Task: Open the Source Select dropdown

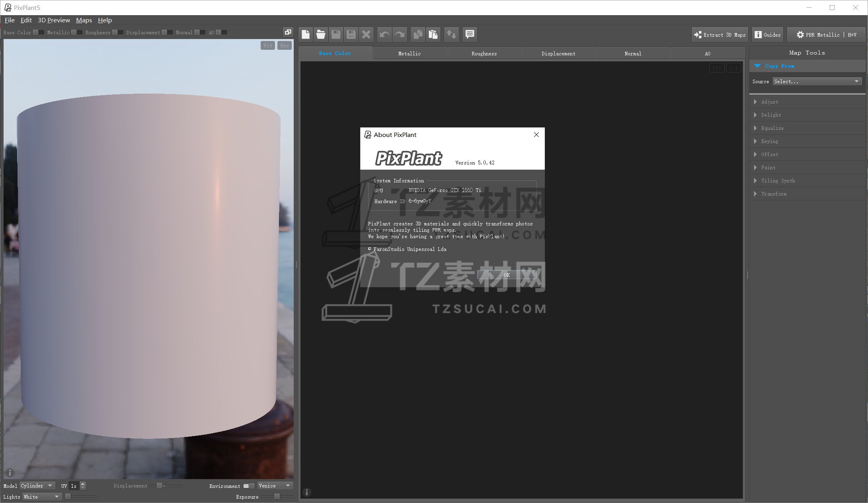Action: point(817,81)
